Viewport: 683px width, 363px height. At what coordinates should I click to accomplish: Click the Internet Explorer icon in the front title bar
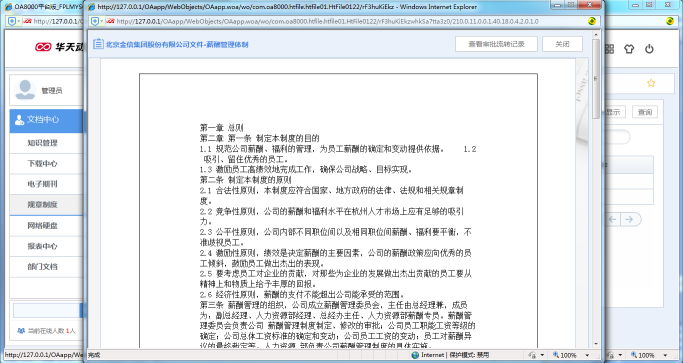[92, 7]
